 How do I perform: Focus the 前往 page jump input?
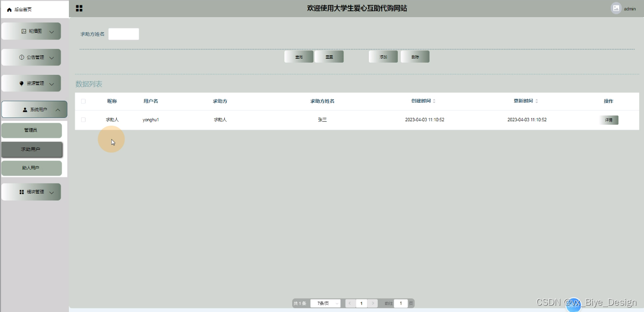[401, 303]
